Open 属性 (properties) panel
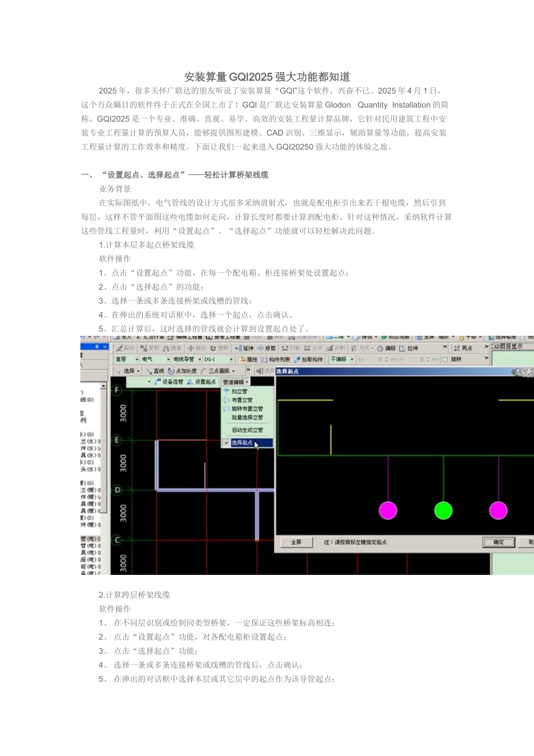Viewport: 534px width, 756px height. [248, 359]
